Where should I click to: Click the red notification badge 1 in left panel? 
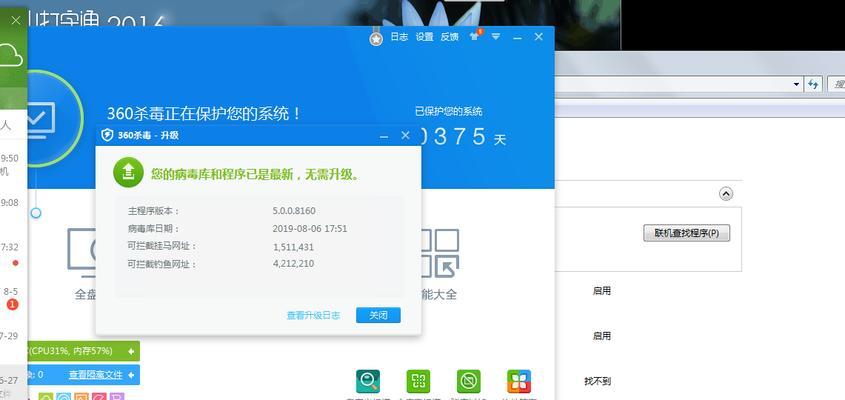coord(12,305)
